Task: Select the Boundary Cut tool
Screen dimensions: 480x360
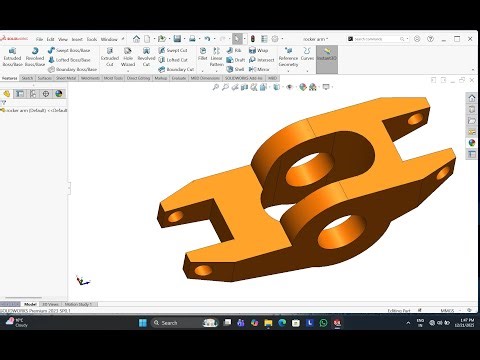Action: click(176, 69)
